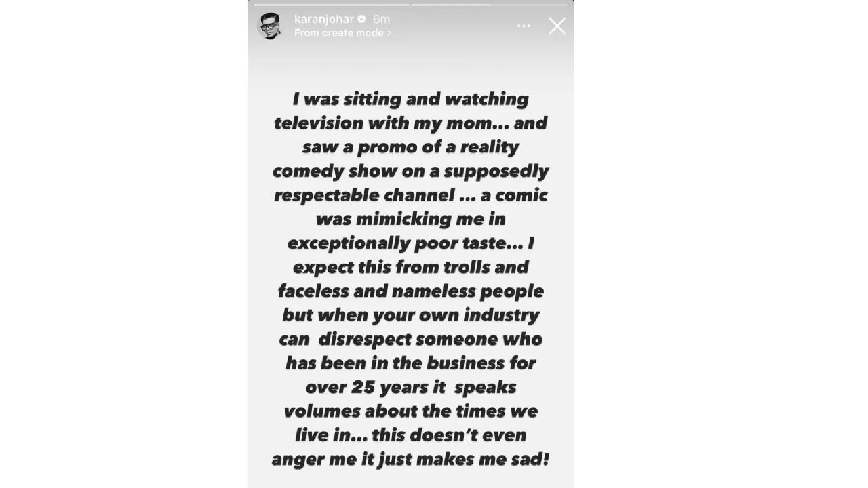Tap the text "over 25 years it speaks"

(410, 388)
